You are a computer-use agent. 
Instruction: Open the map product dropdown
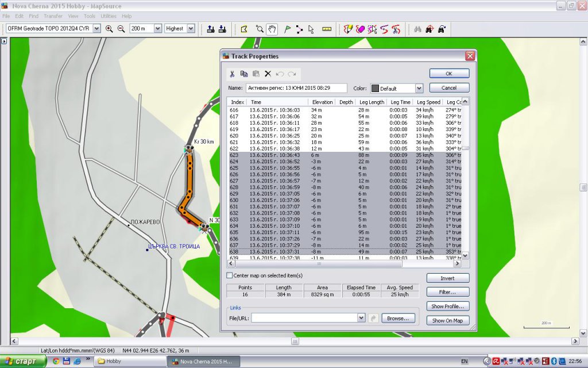pyautogui.click(x=96, y=29)
